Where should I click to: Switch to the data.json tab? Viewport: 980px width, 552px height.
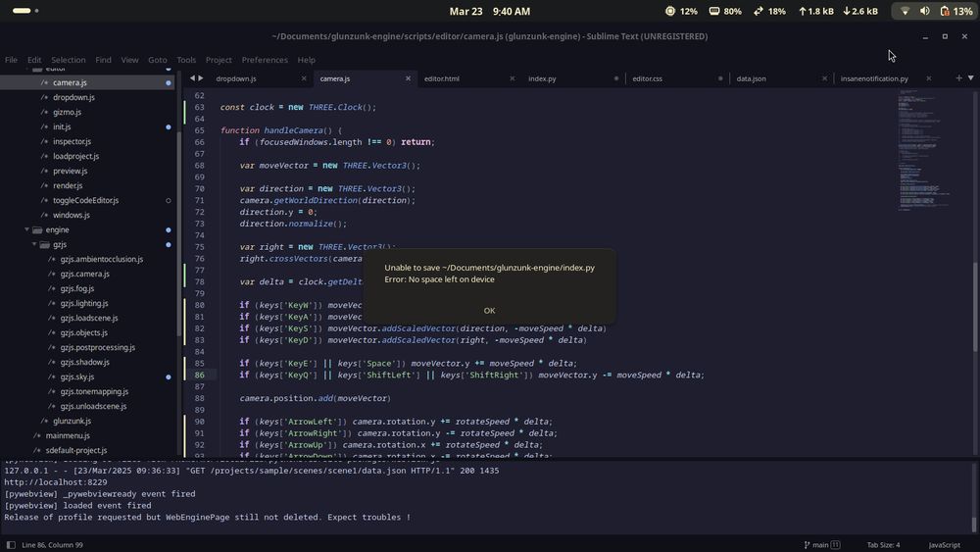[x=752, y=78]
